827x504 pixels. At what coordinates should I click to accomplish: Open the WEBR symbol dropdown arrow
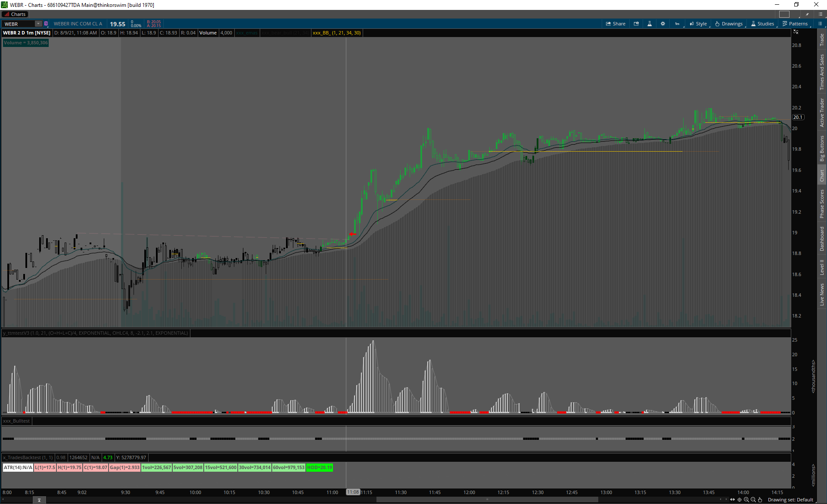click(x=38, y=24)
